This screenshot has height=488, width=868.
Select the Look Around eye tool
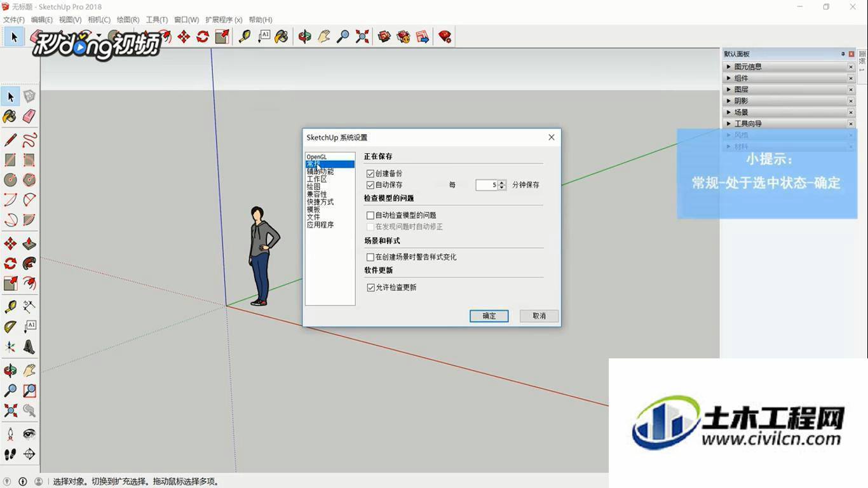(x=29, y=435)
